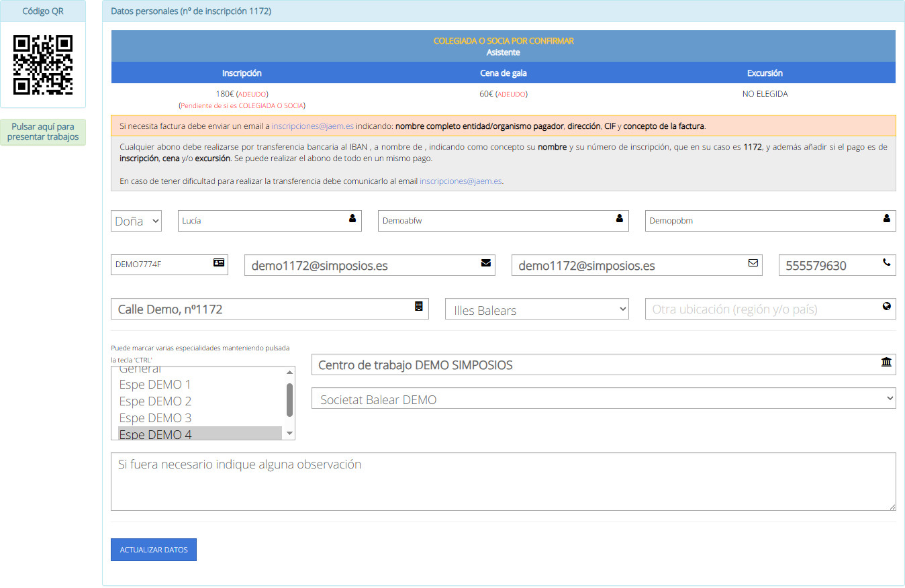The height and width of the screenshot is (588, 905).
Task: Click the building icon in Calle Demo address field
Action: pos(419,306)
